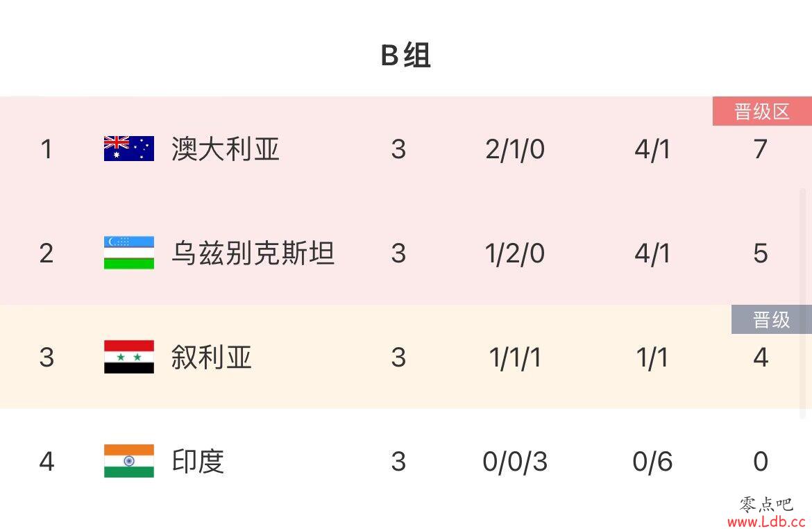Click Syria's 1/1/1 record
The height and width of the screenshot is (529, 812).
pos(515,358)
